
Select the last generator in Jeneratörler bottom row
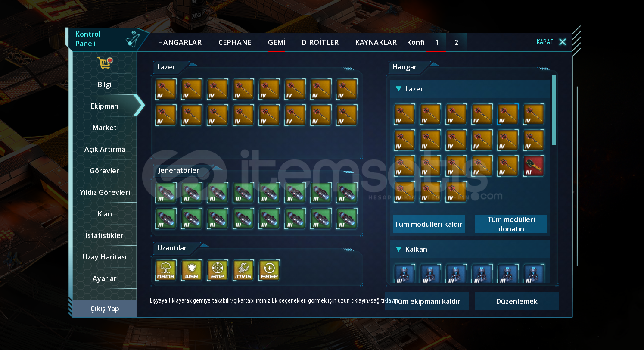(x=347, y=219)
